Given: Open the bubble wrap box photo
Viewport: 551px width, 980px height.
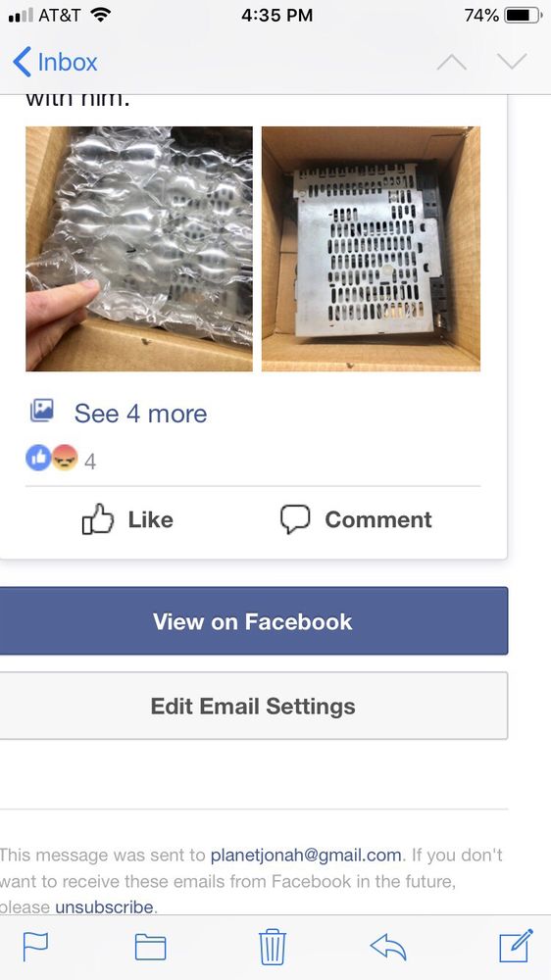Looking at the screenshot, I should [139, 249].
